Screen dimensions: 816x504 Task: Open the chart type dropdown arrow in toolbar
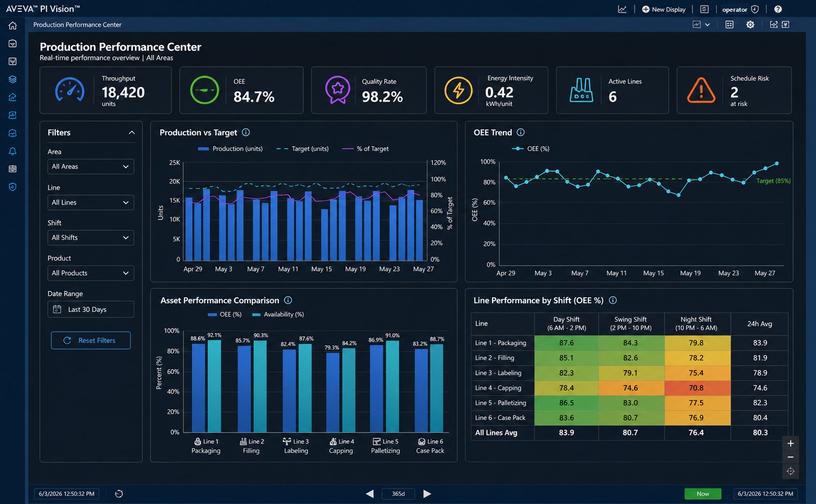point(708,25)
